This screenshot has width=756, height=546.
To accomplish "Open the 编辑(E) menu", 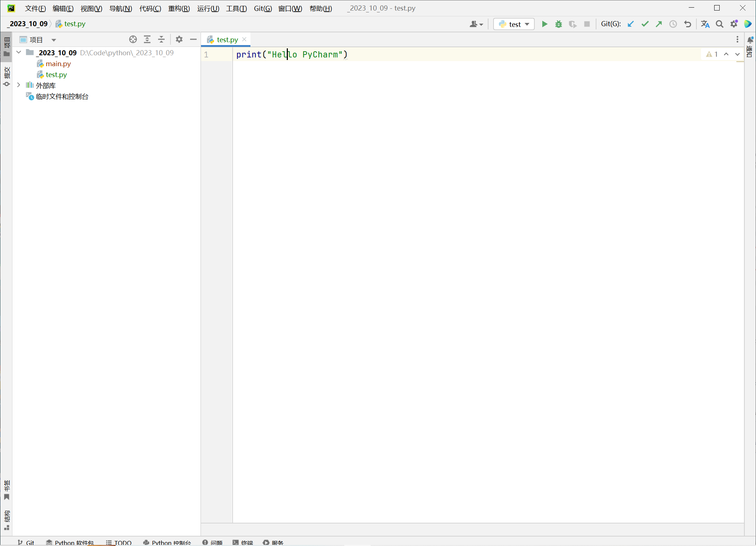I will [x=63, y=8].
